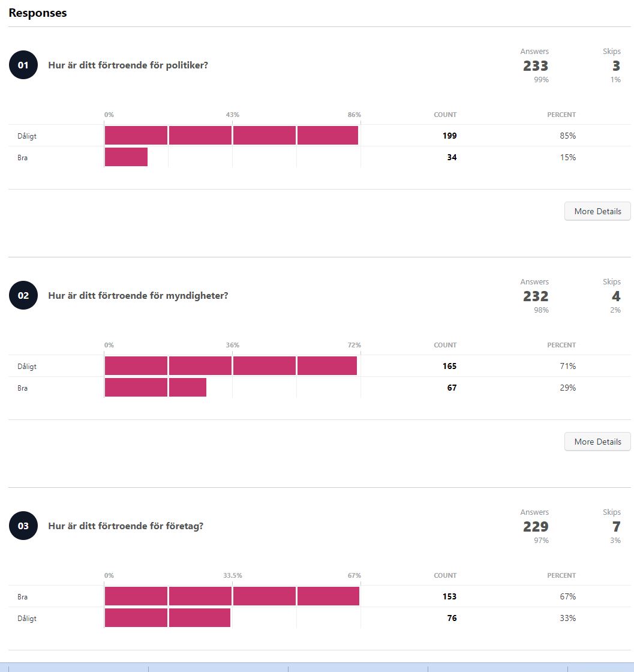Click the Skips count of 7

616,527
